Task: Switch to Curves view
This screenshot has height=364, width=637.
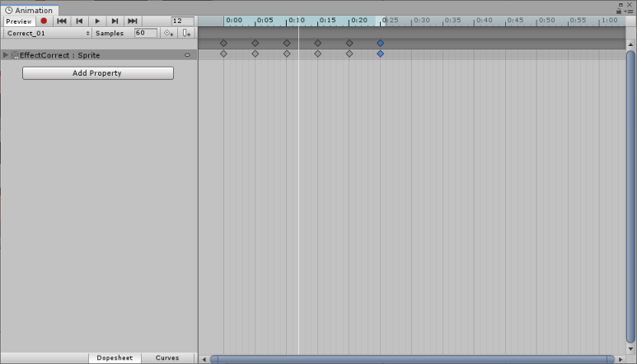Action: coord(167,357)
